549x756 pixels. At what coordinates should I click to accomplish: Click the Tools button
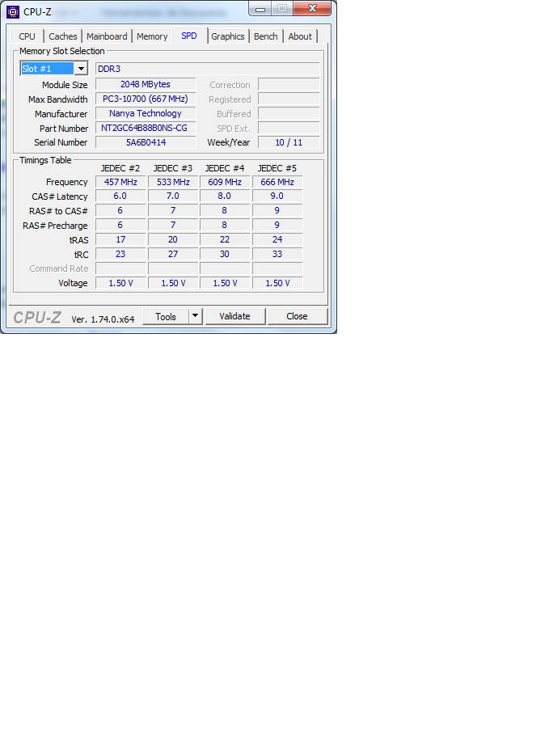tap(165, 317)
